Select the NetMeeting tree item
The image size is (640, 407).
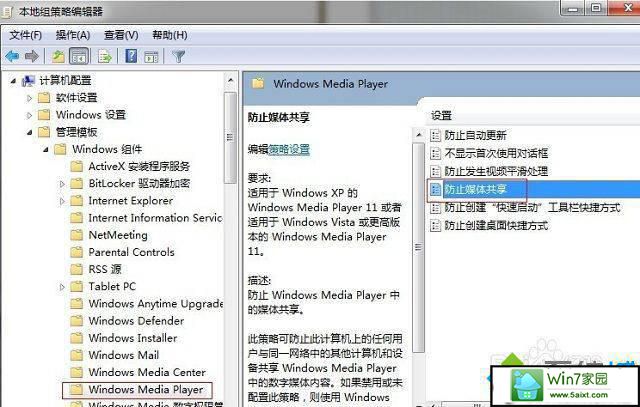[118, 235]
